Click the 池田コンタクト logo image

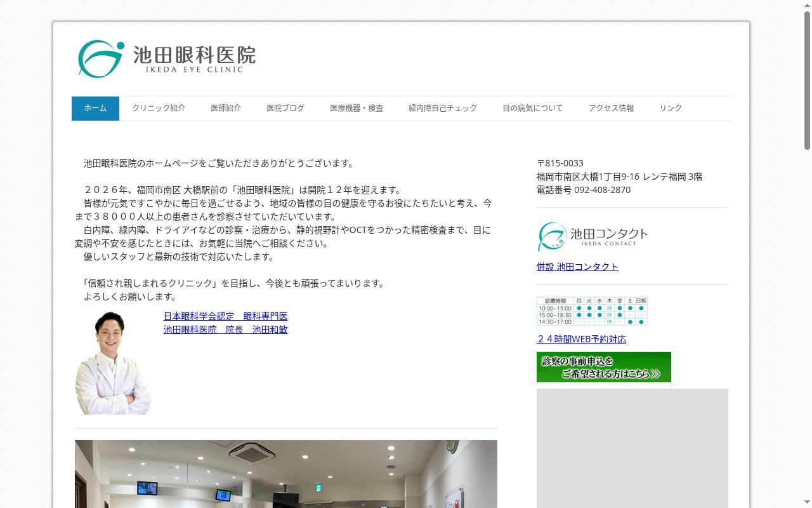(593, 237)
